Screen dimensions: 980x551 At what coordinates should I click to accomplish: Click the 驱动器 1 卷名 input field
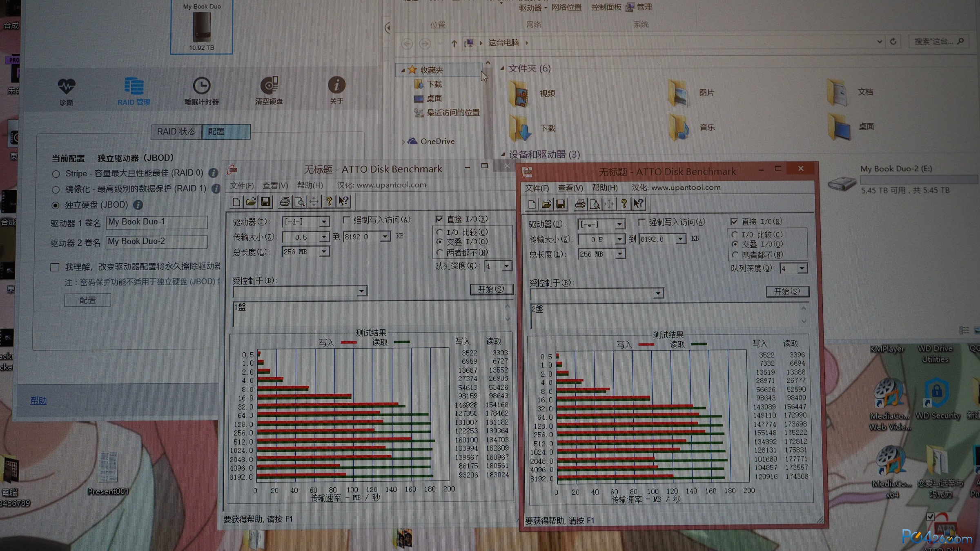[x=157, y=222]
